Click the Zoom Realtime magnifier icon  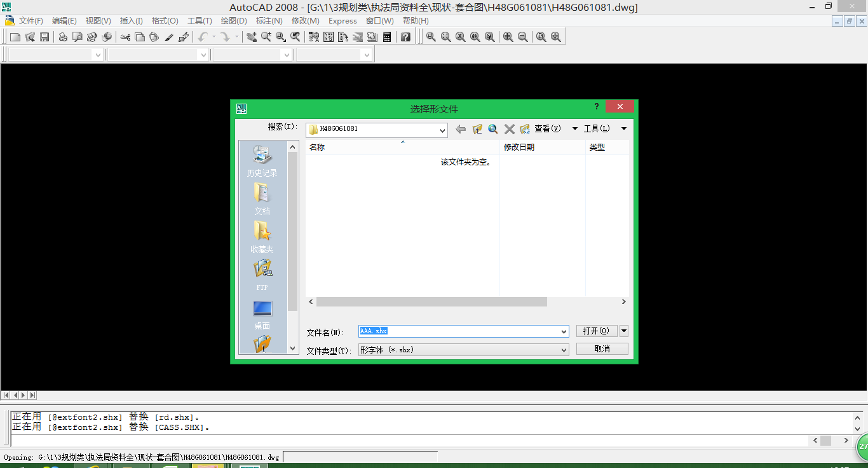click(266, 37)
